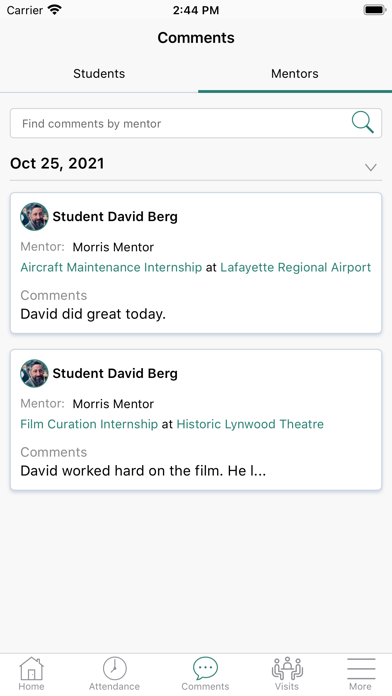Open the Film Curation Internship link

click(x=89, y=424)
